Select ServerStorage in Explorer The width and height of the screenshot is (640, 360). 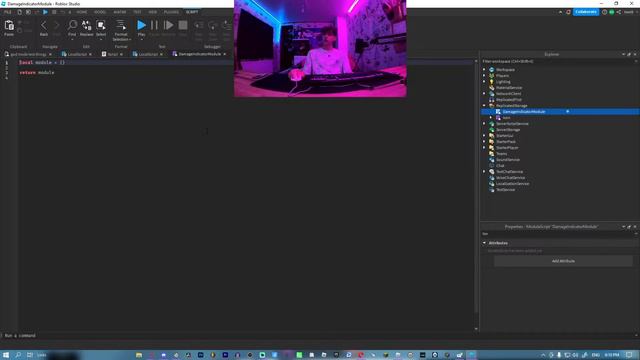508,130
